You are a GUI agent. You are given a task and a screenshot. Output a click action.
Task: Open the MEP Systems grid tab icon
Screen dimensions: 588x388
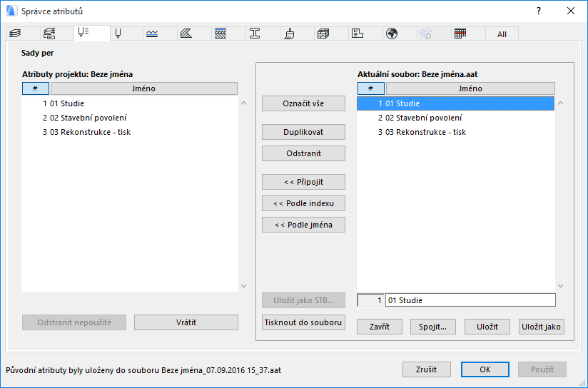click(x=460, y=34)
